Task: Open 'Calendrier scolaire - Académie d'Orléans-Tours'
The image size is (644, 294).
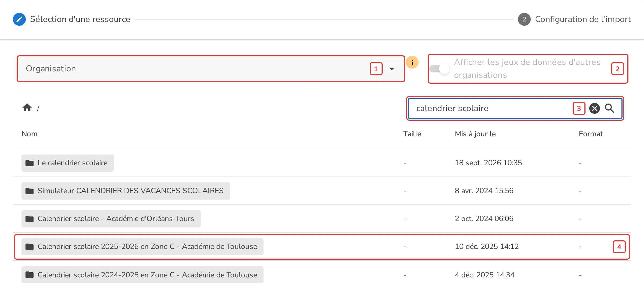Action: click(x=111, y=219)
